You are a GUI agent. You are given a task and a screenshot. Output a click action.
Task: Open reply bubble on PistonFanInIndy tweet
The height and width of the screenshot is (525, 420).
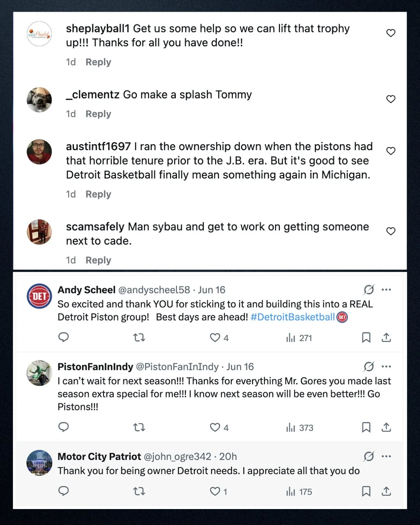63,427
